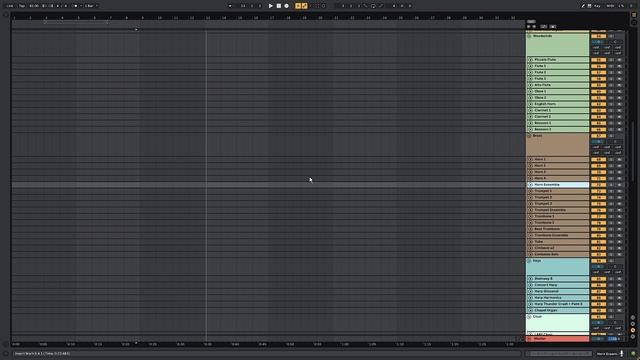This screenshot has width=640, height=360.
Task: Toggle the Computer MIDI Keyboard icon
Action: coord(589,6)
